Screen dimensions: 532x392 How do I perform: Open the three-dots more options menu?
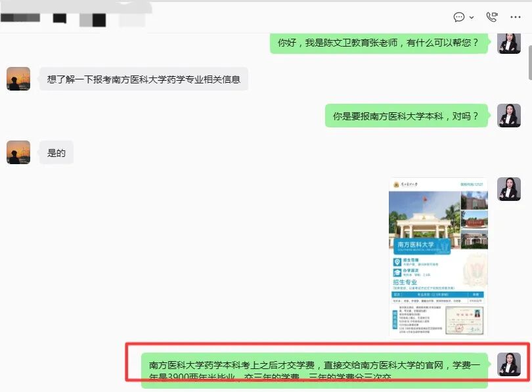[x=516, y=17]
